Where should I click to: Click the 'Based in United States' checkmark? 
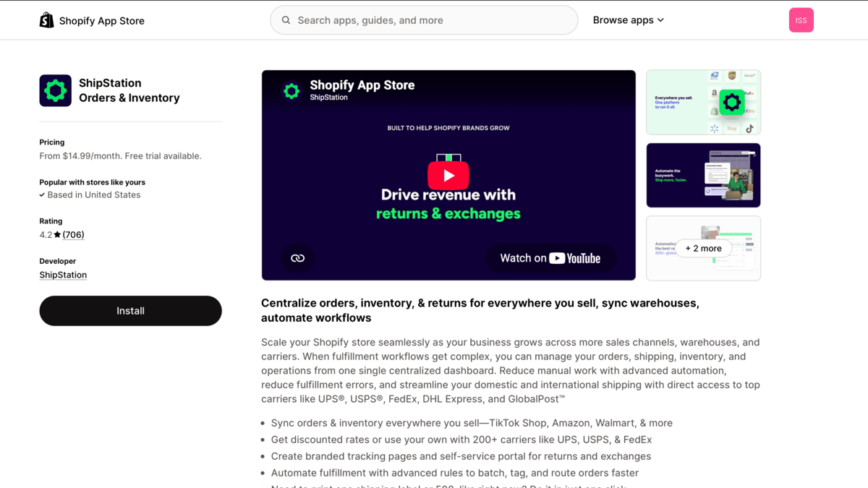(42, 195)
